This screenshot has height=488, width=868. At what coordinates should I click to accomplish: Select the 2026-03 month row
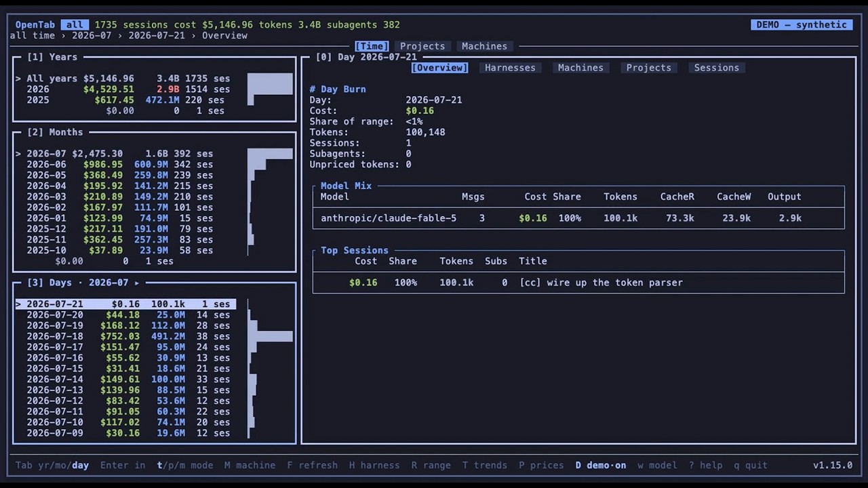pyautogui.click(x=125, y=197)
